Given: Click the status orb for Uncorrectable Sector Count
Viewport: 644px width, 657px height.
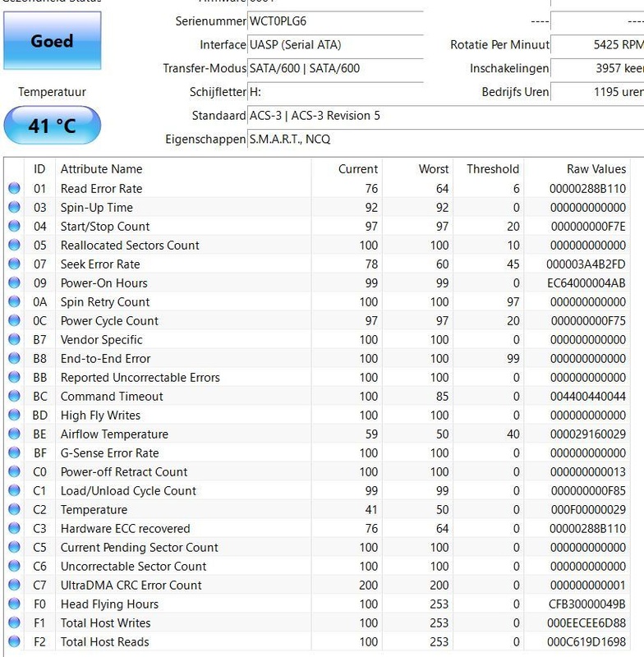Looking at the screenshot, I should pyautogui.click(x=14, y=566).
